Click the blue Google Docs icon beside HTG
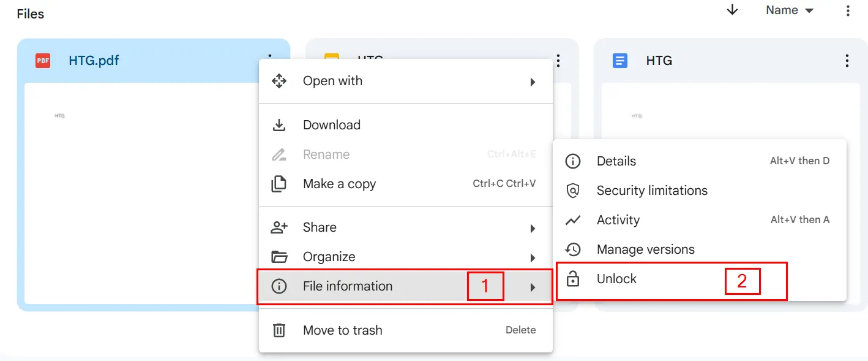 pos(620,60)
